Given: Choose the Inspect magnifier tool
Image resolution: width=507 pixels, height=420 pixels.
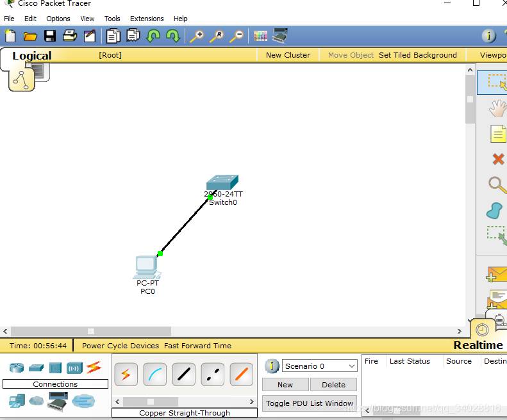Looking at the screenshot, I should click(x=497, y=185).
